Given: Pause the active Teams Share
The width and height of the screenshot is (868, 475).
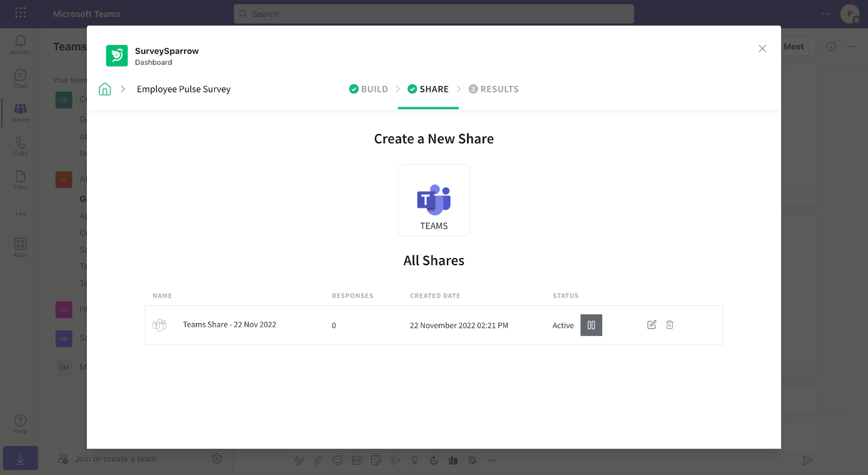Looking at the screenshot, I should click(x=591, y=325).
